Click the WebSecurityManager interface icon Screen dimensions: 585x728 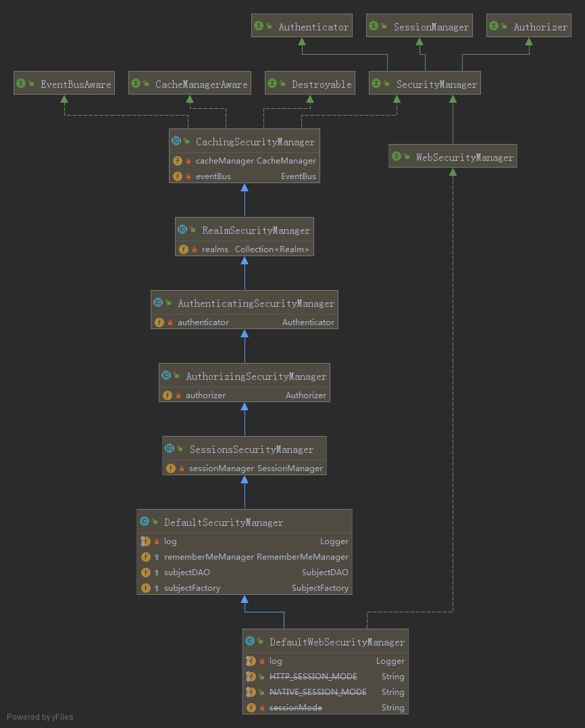tap(397, 156)
